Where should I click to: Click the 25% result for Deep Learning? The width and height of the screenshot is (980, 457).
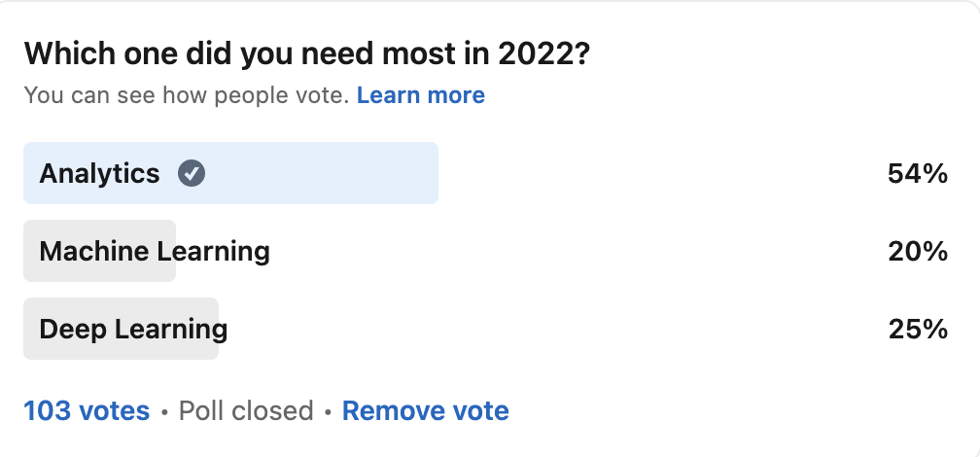(x=917, y=330)
